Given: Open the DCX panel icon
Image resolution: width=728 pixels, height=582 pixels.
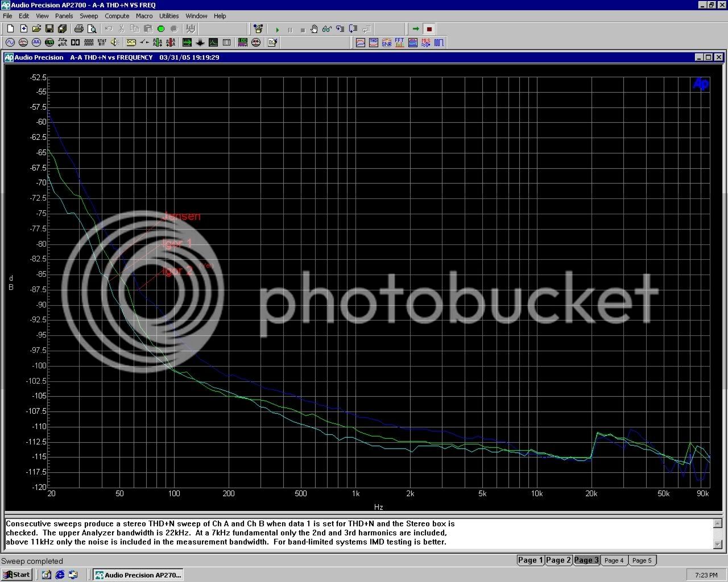Looking at the screenshot, I should [131, 42].
